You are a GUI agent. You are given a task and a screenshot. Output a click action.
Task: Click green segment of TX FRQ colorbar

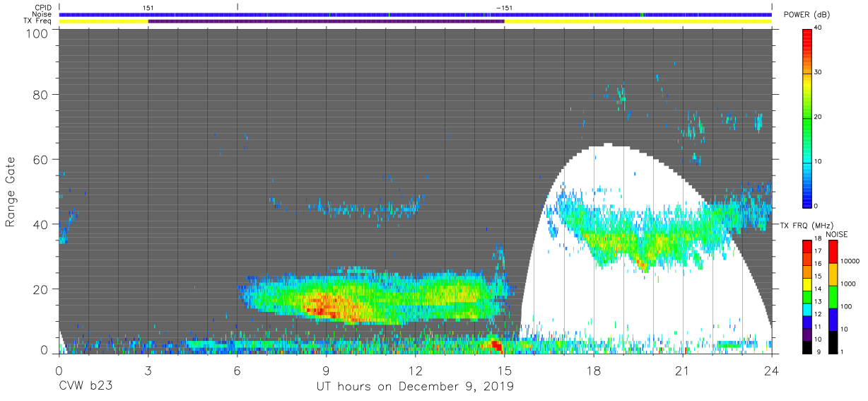click(807, 296)
